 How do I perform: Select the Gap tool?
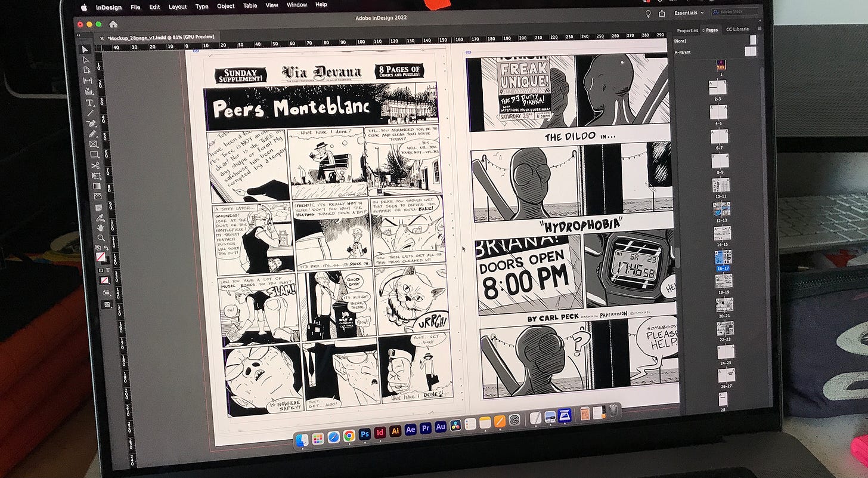87,81
